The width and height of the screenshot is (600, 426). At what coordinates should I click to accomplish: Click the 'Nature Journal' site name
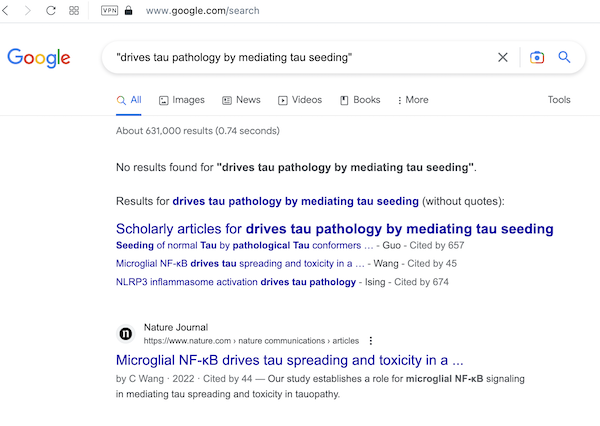point(176,327)
